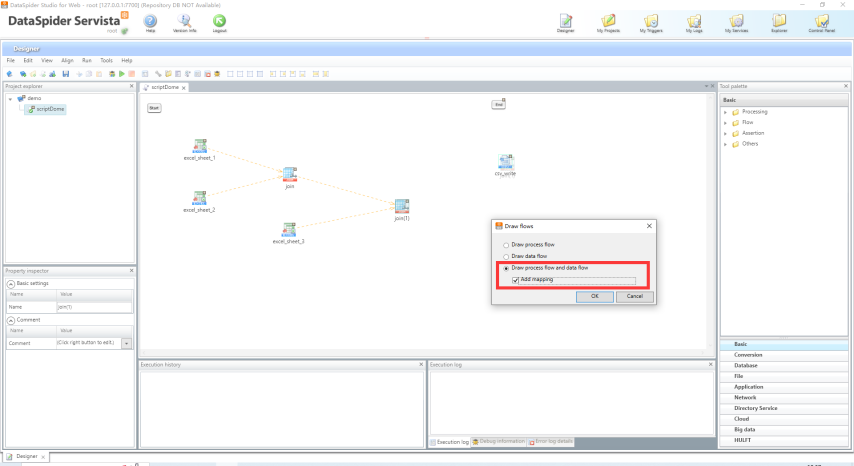Select the csv_write component icon
The image size is (854, 466).
[505, 162]
